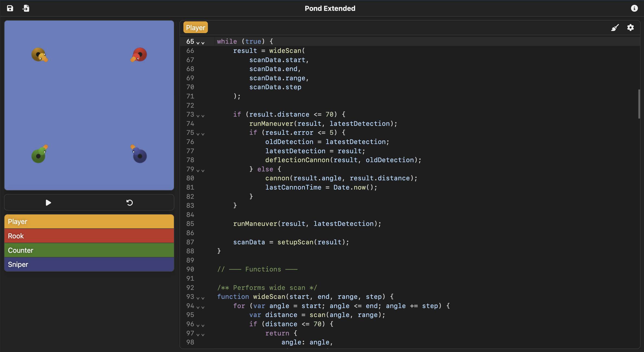This screenshot has width=644, height=352.
Task: Fold the if block at line 75
Action: [x=200, y=134]
